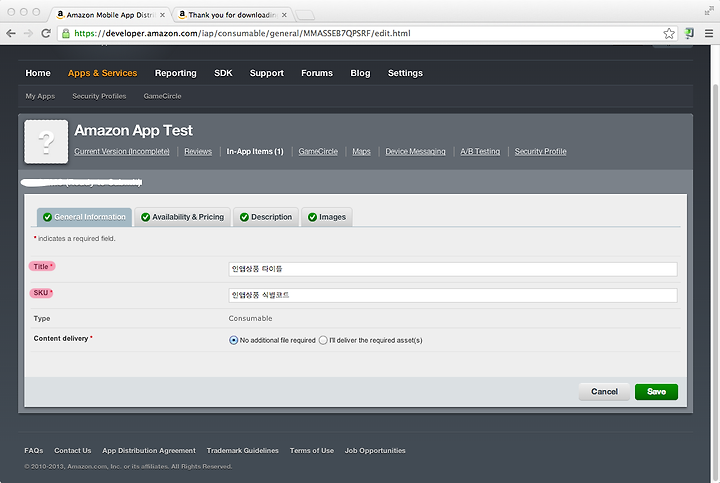Switch to the Images tab
The width and height of the screenshot is (720, 483).
coord(326,217)
